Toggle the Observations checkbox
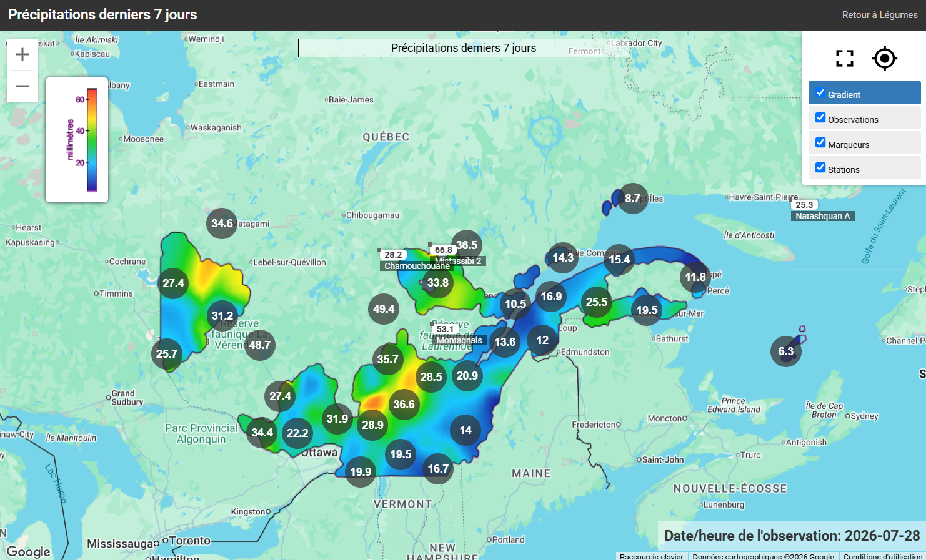The height and width of the screenshot is (560, 926). [820, 117]
